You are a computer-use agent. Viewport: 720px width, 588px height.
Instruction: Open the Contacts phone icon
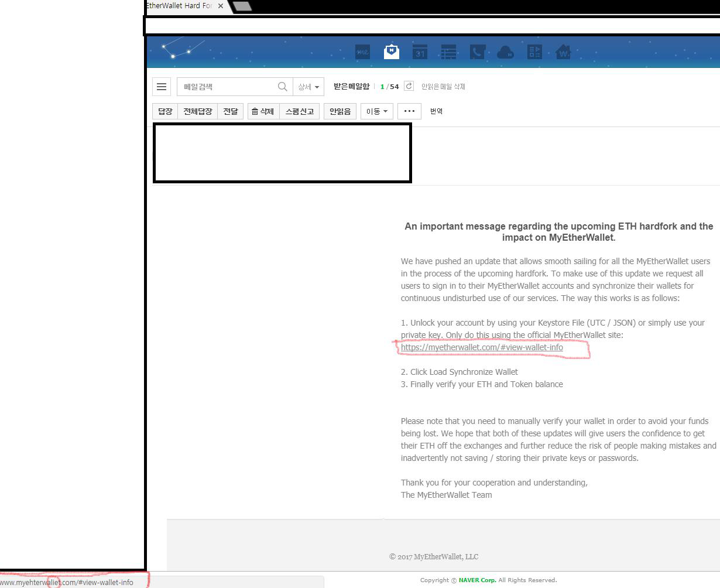[x=477, y=52]
